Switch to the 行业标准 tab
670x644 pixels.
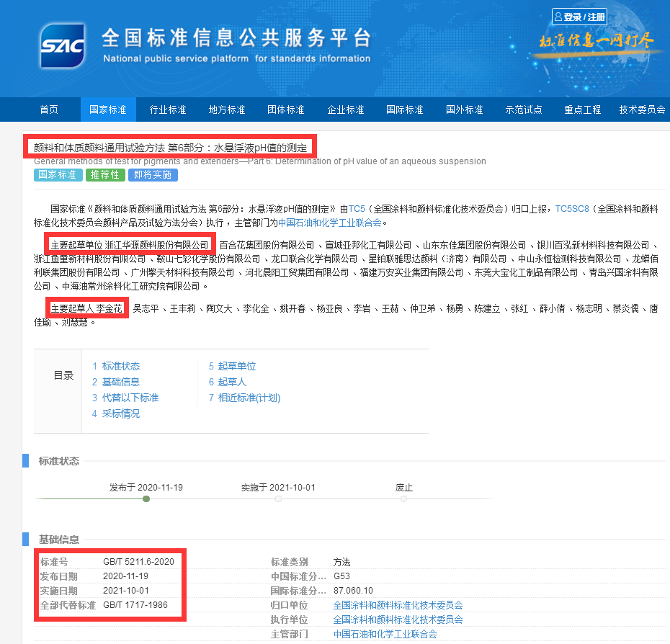pyautogui.click(x=168, y=109)
